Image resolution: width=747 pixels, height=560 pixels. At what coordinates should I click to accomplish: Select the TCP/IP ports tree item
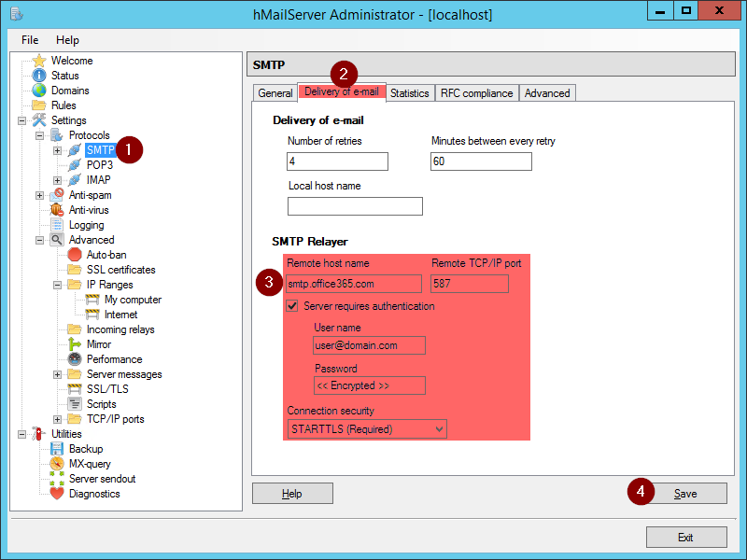(x=115, y=419)
